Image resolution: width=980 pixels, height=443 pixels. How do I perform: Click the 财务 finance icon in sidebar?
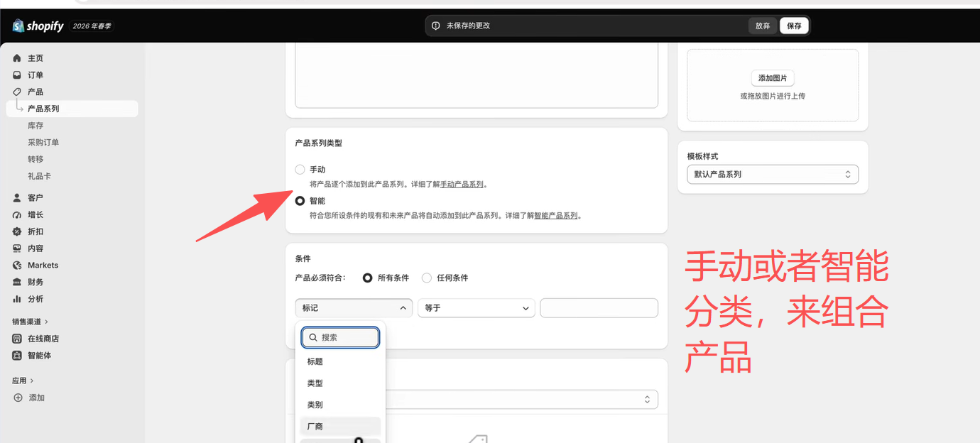pyautogui.click(x=17, y=282)
